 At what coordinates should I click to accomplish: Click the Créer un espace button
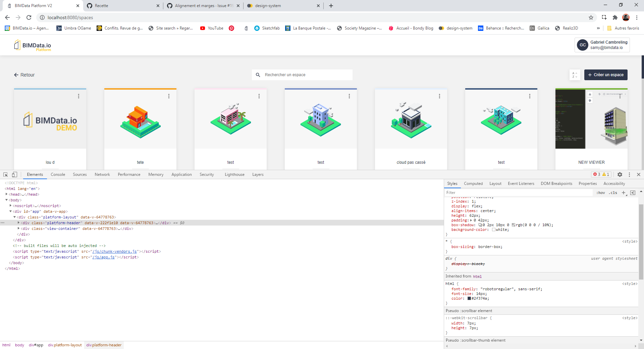[x=605, y=75]
